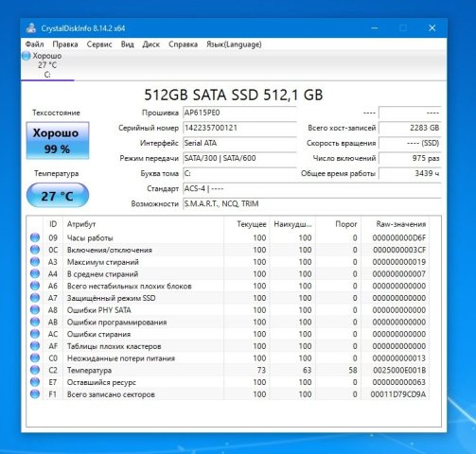The height and width of the screenshot is (454, 476).
Task: Click status orb for Температура C2 row
Action: coord(35,370)
